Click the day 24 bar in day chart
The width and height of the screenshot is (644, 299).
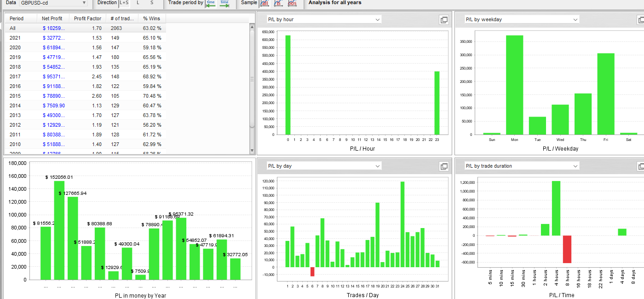(402, 224)
